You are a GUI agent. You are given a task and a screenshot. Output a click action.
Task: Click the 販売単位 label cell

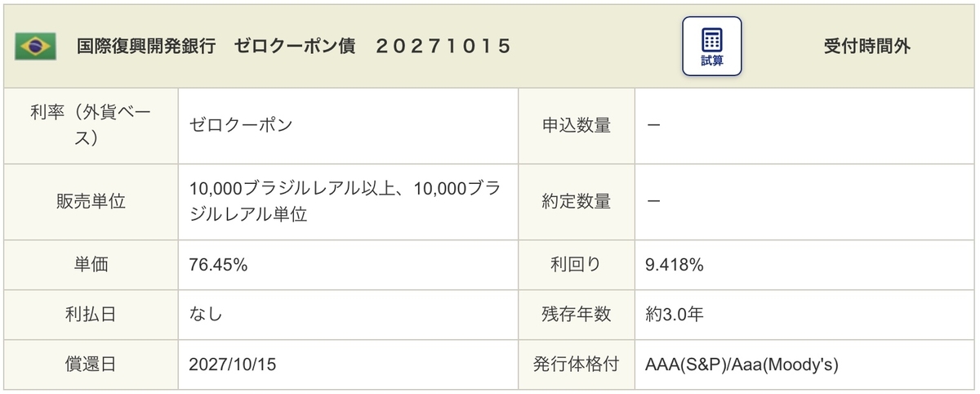[90, 202]
